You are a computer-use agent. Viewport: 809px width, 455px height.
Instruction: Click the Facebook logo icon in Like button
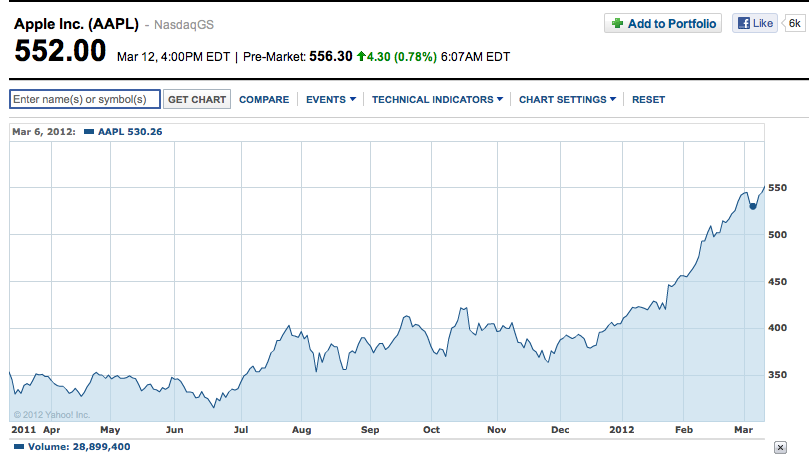point(743,23)
